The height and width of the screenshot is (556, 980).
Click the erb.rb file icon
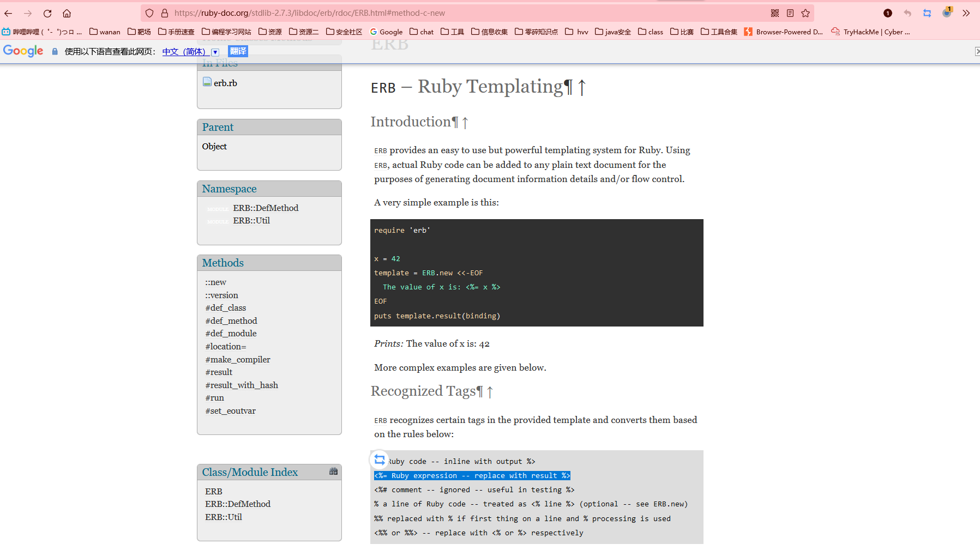click(207, 82)
